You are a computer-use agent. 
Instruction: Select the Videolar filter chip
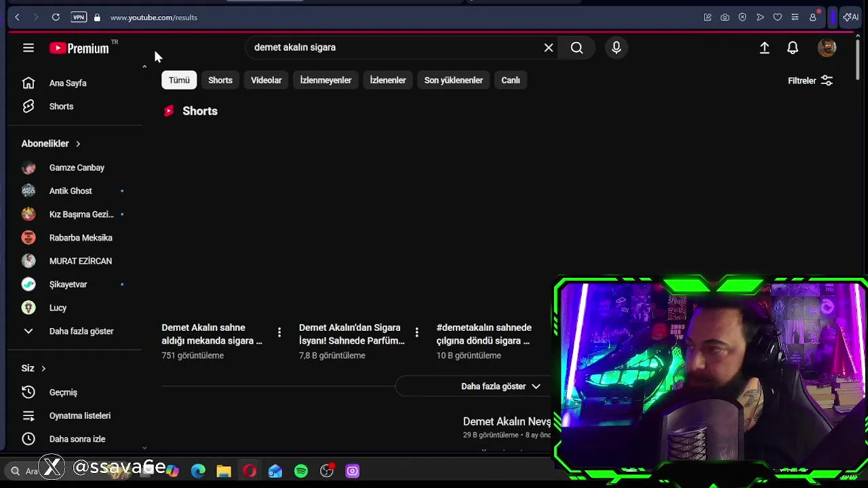click(267, 80)
